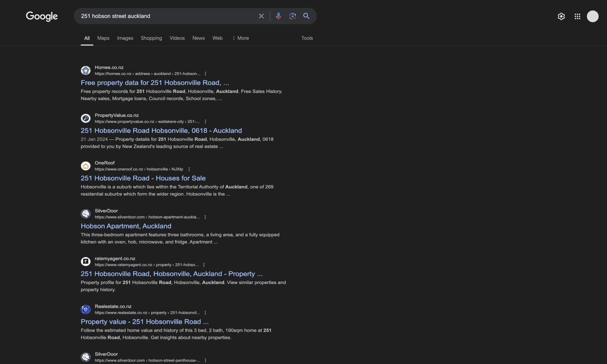Screen dimensions: 607x364
Task: Open three-dot menu for hobson-street-penthouse result
Action: tap(205, 360)
